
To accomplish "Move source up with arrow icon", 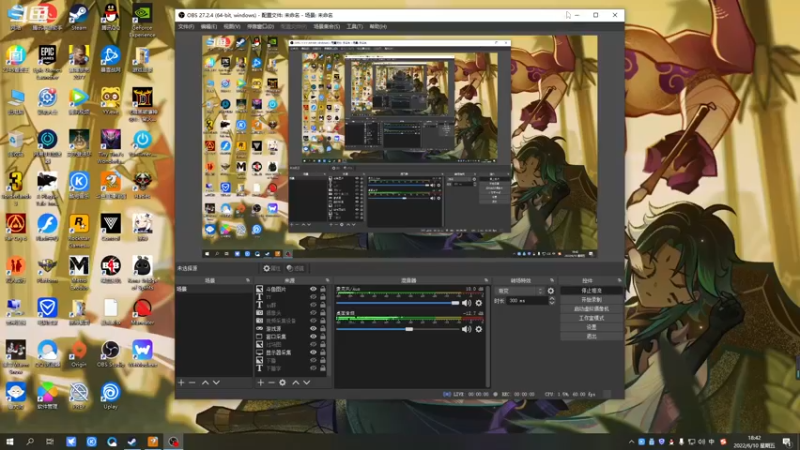I will point(295,382).
